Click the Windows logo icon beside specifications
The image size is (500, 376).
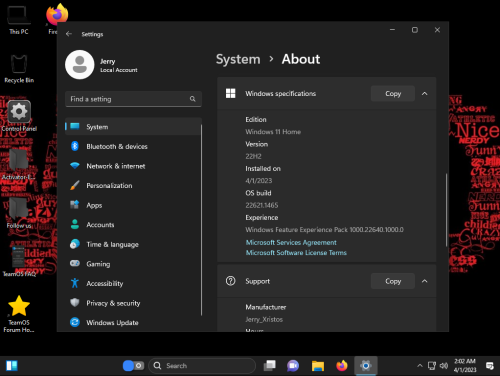(230, 93)
